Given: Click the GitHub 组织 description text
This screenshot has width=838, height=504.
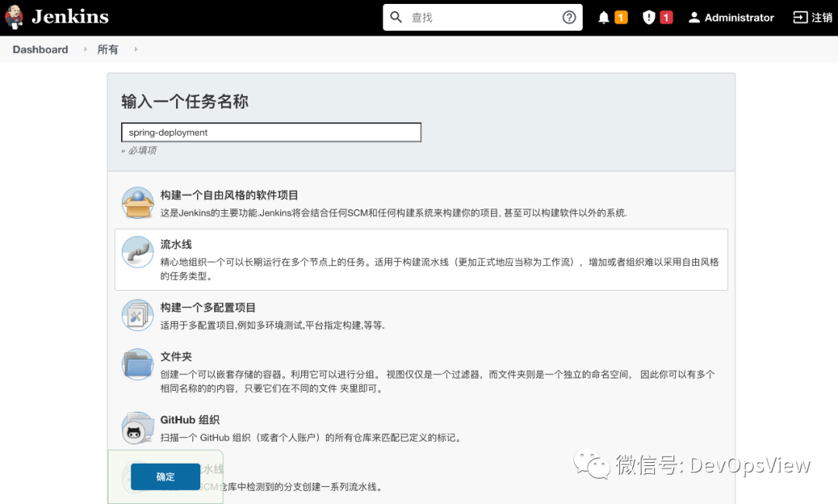Looking at the screenshot, I should (312, 438).
